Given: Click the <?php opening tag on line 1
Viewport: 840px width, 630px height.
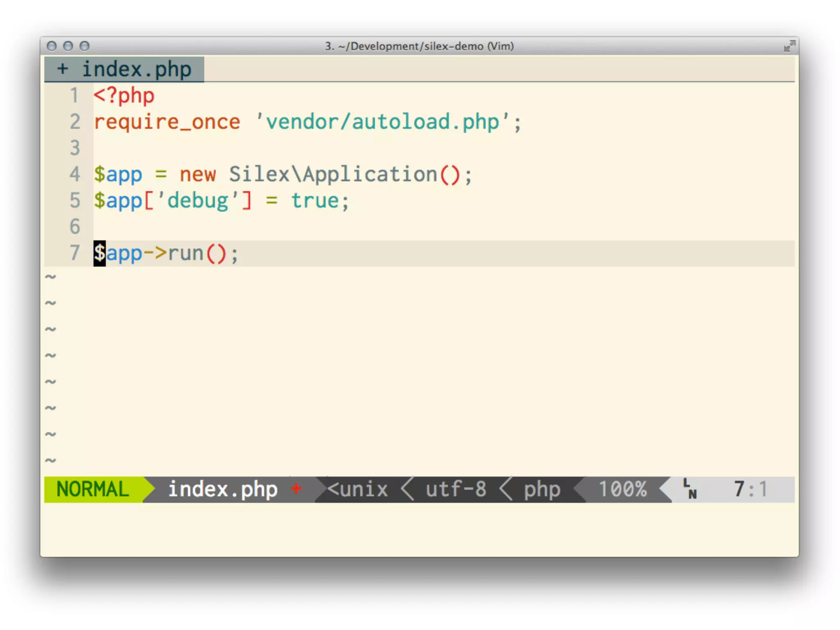Looking at the screenshot, I should pos(124,96).
